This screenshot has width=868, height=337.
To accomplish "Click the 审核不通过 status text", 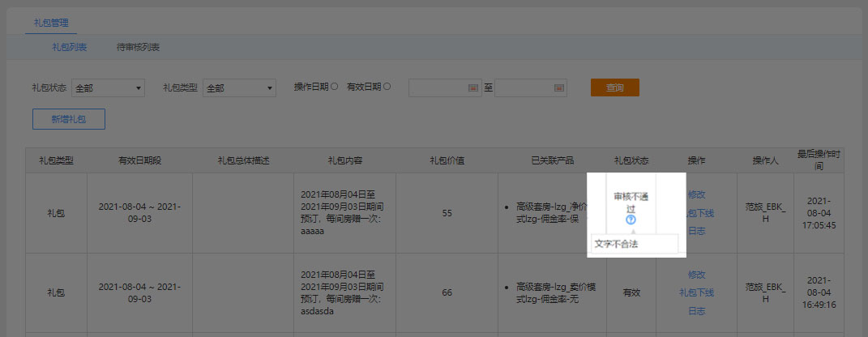I will (631, 203).
